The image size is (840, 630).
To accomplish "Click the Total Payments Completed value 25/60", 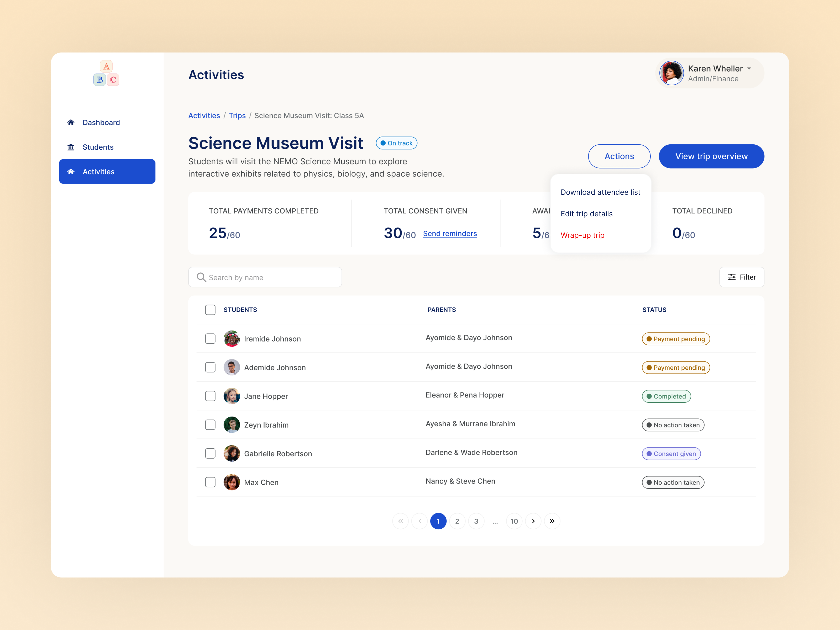I will point(224,233).
